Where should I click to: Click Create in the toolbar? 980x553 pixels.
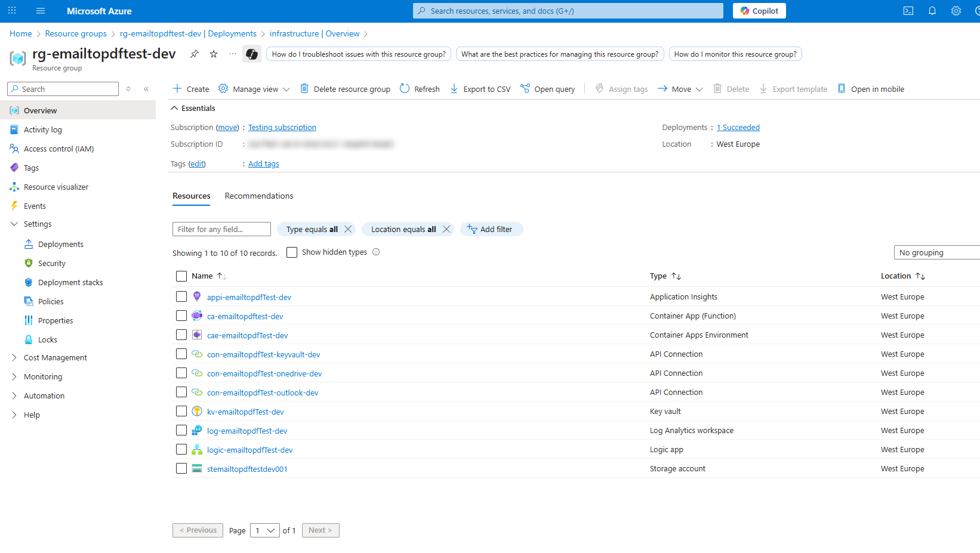191,89
